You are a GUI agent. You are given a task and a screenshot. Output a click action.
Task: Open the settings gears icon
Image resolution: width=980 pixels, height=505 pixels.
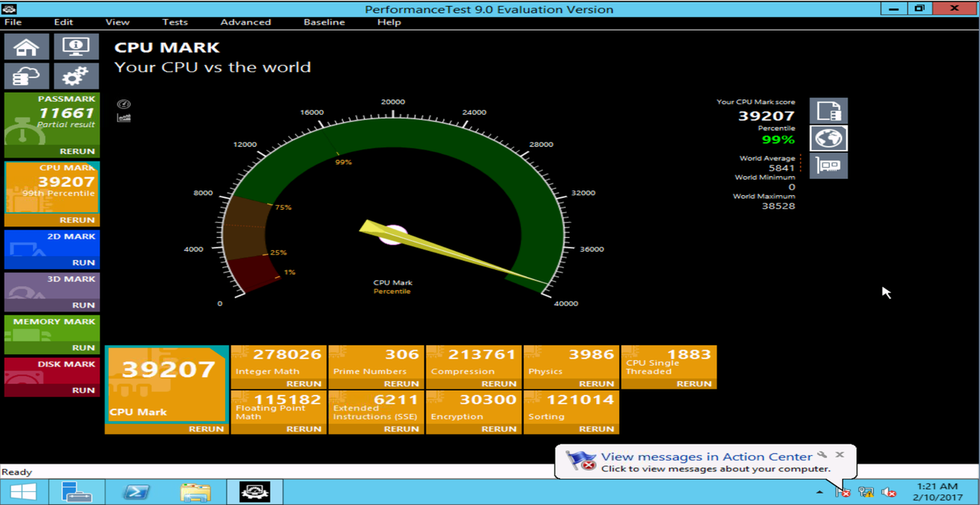[76, 77]
